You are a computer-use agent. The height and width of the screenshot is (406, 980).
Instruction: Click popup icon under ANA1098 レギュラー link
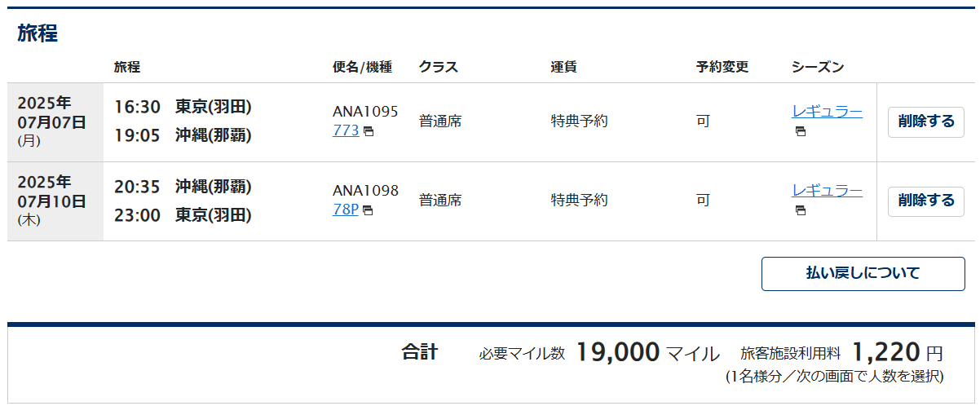pos(800,210)
